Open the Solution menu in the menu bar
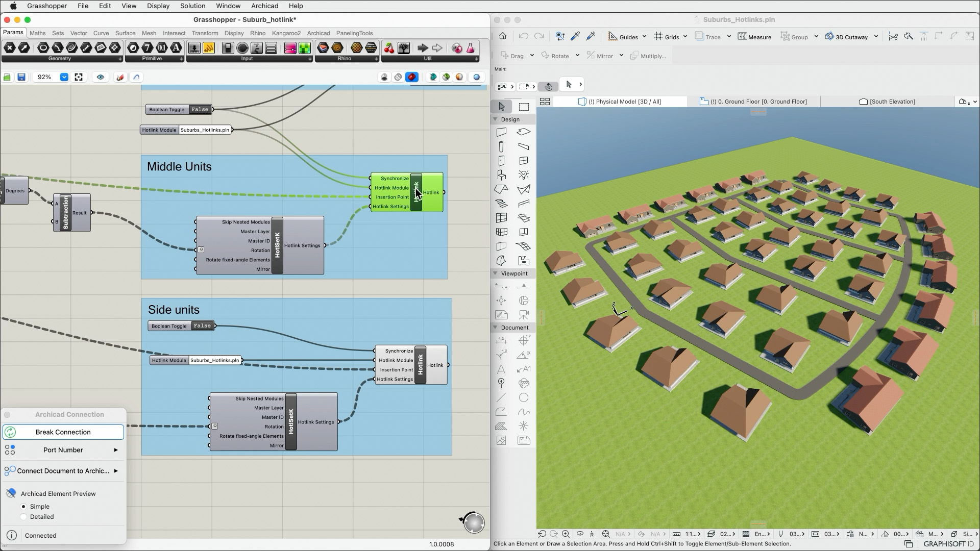The width and height of the screenshot is (980, 551). point(192,6)
